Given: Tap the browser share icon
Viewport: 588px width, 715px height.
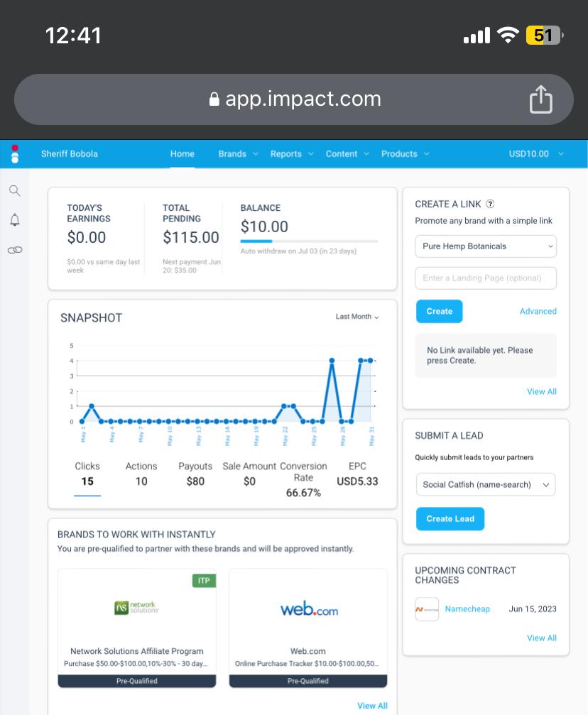Looking at the screenshot, I should click(x=541, y=99).
